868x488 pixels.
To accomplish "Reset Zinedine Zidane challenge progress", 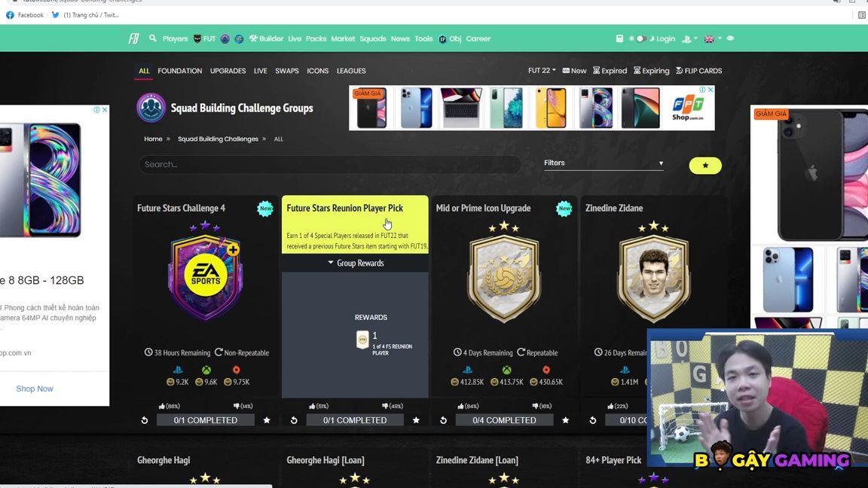I will (x=593, y=420).
